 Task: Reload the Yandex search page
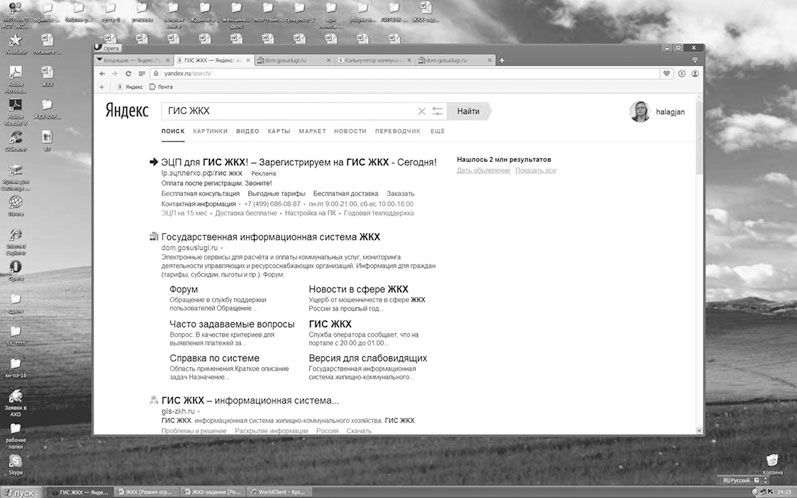pos(128,74)
